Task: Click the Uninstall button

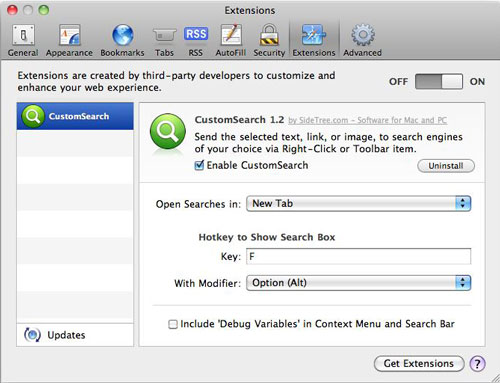Action: 446,166
